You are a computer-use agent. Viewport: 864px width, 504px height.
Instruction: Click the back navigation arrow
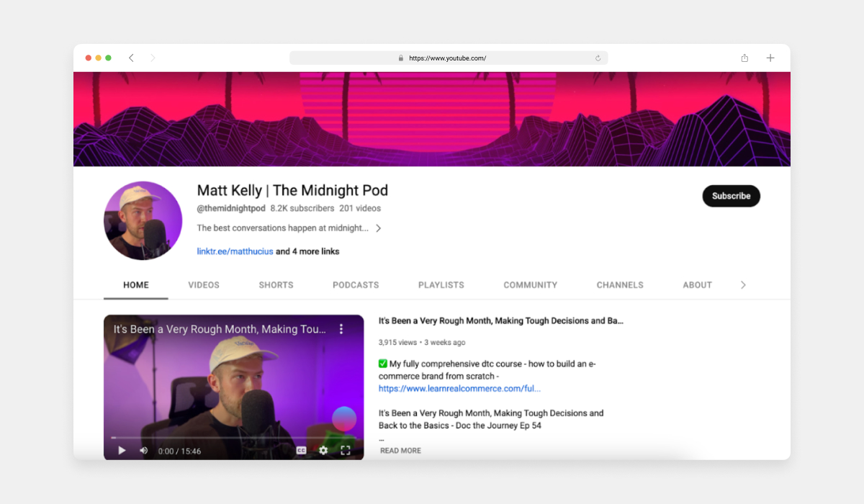tap(131, 58)
